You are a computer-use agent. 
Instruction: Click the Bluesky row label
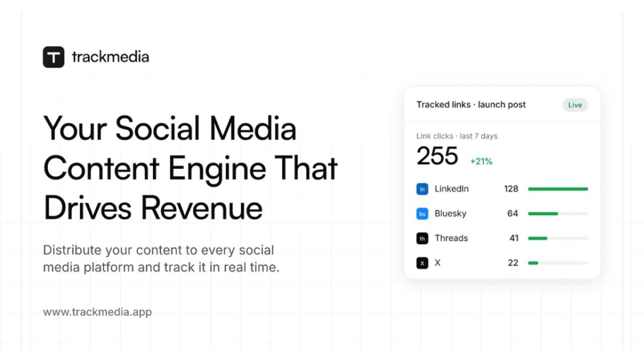click(x=450, y=214)
